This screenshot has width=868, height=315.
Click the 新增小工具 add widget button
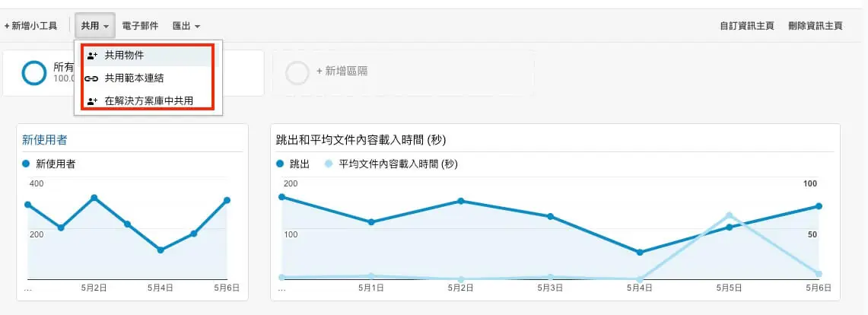(x=30, y=25)
